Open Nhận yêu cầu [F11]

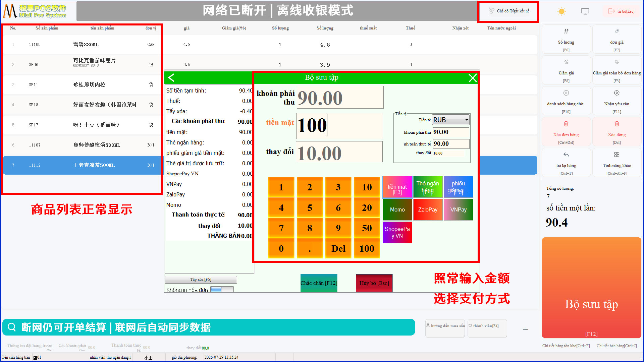point(616,101)
